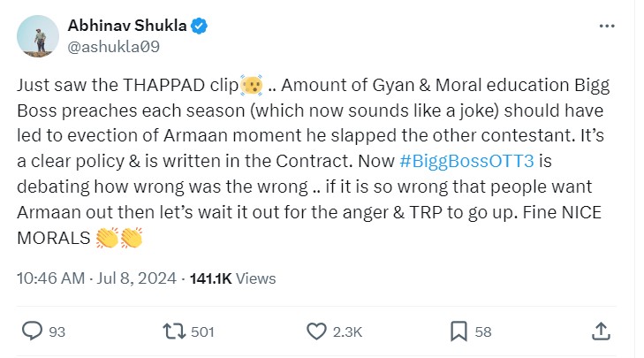
Task: Open the share icon menu
Action: (601, 331)
